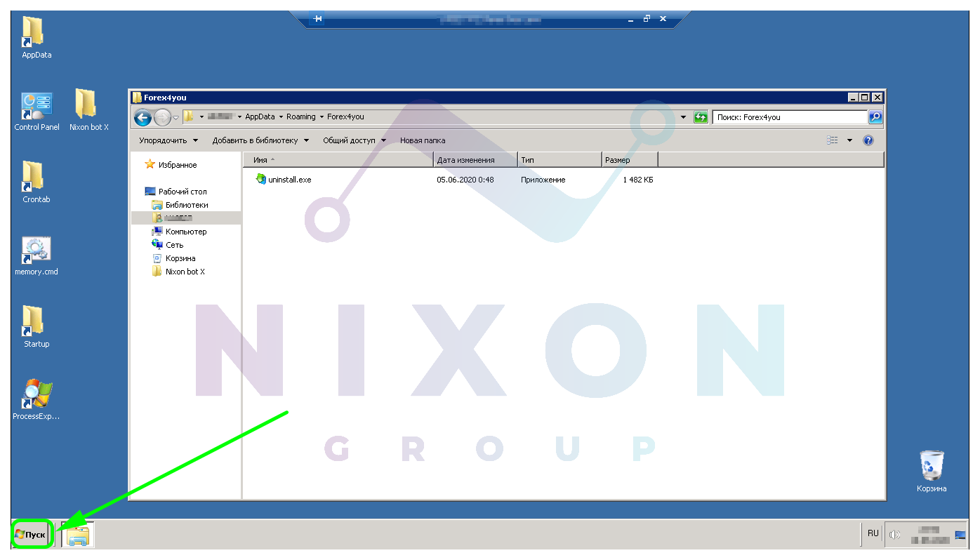Open the Упорядочить menu
Image resolution: width=980 pixels, height=560 pixels.
pyautogui.click(x=168, y=140)
